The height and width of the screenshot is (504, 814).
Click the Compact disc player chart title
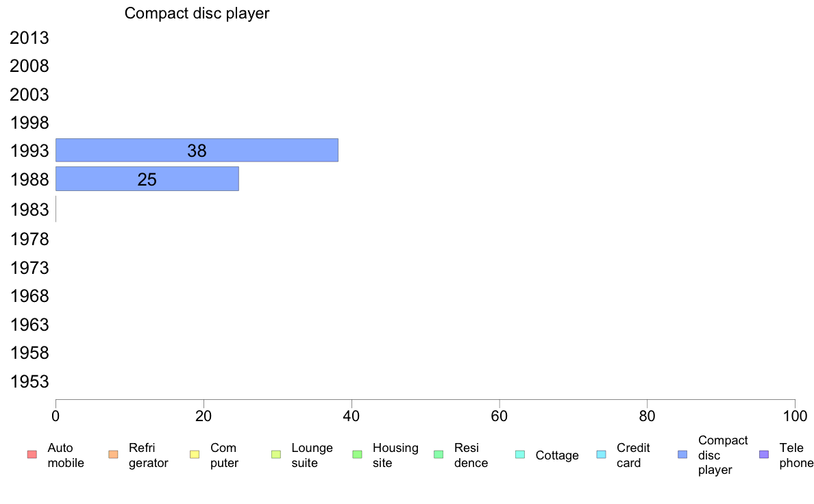(197, 13)
